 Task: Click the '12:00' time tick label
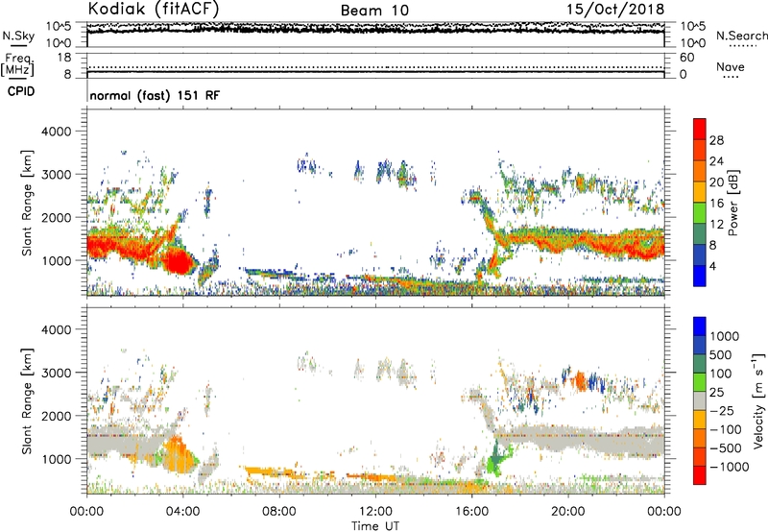point(375,512)
